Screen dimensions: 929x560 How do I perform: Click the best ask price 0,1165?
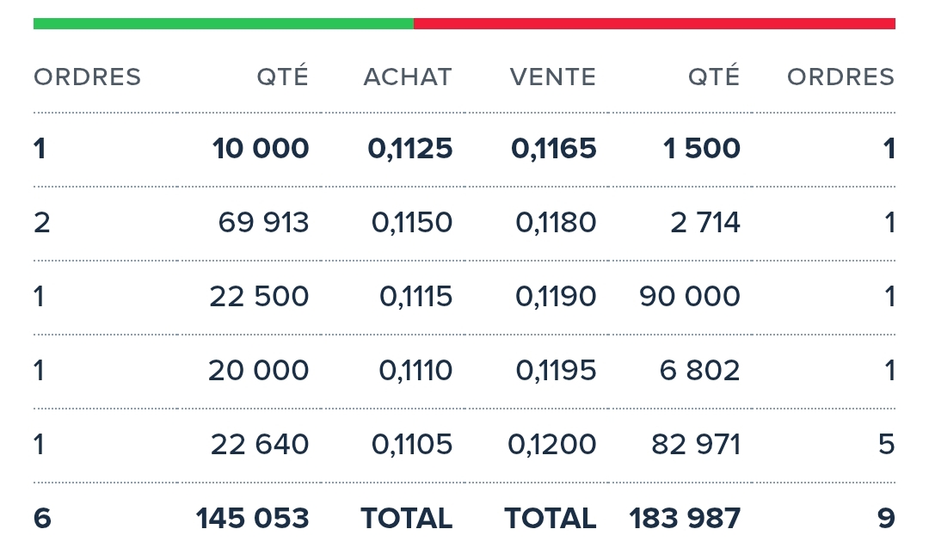tap(554, 149)
